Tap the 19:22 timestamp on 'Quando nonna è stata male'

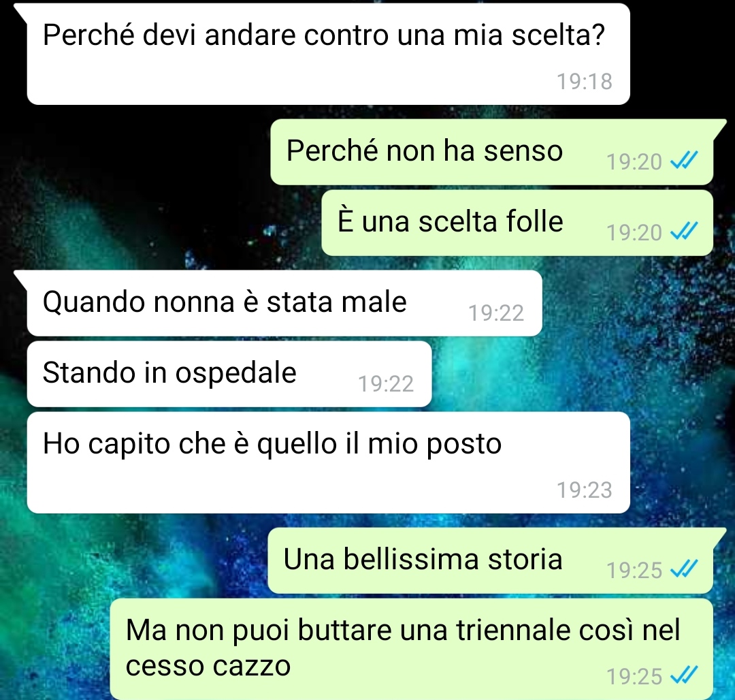(496, 313)
